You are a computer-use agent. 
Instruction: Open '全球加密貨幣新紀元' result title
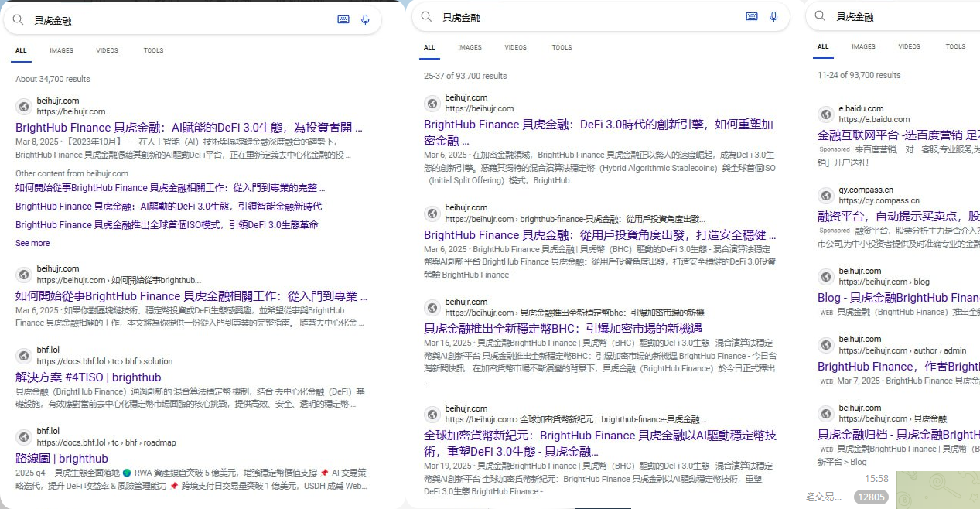click(600, 443)
